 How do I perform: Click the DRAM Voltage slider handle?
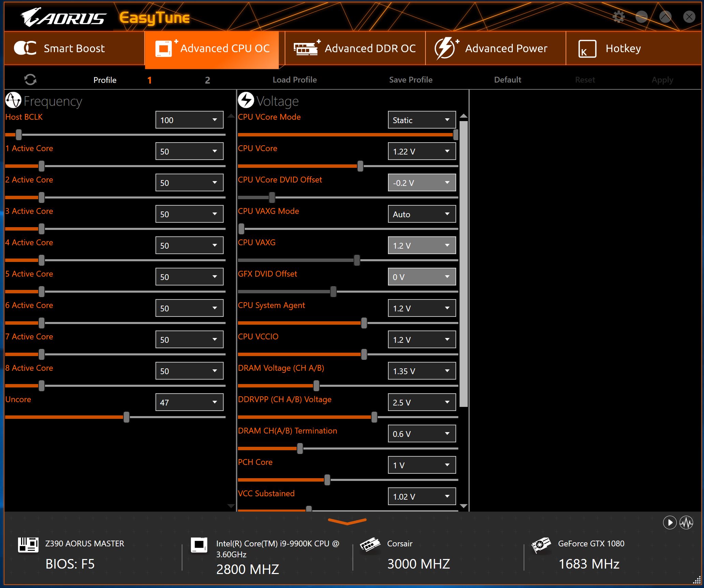316,386
